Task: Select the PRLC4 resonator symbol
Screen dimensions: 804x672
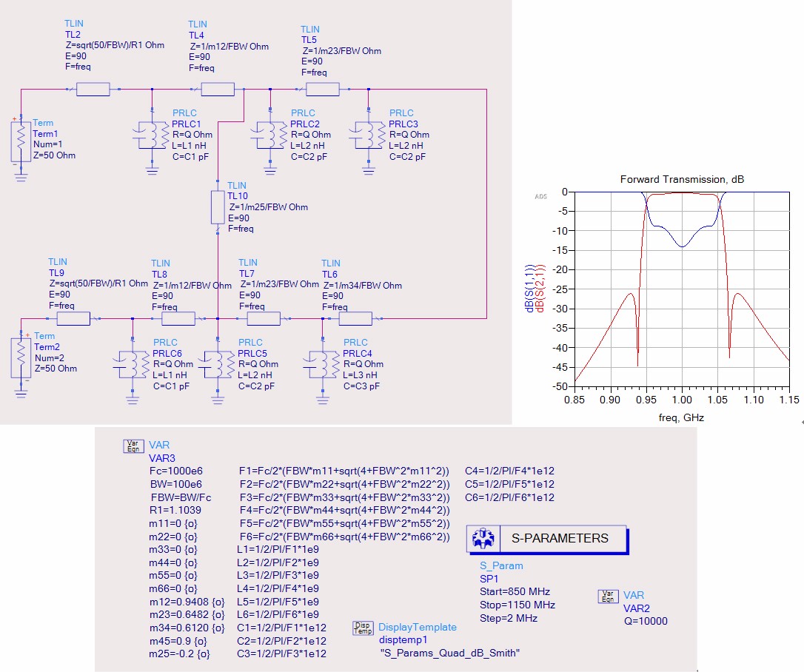Action: pos(322,364)
